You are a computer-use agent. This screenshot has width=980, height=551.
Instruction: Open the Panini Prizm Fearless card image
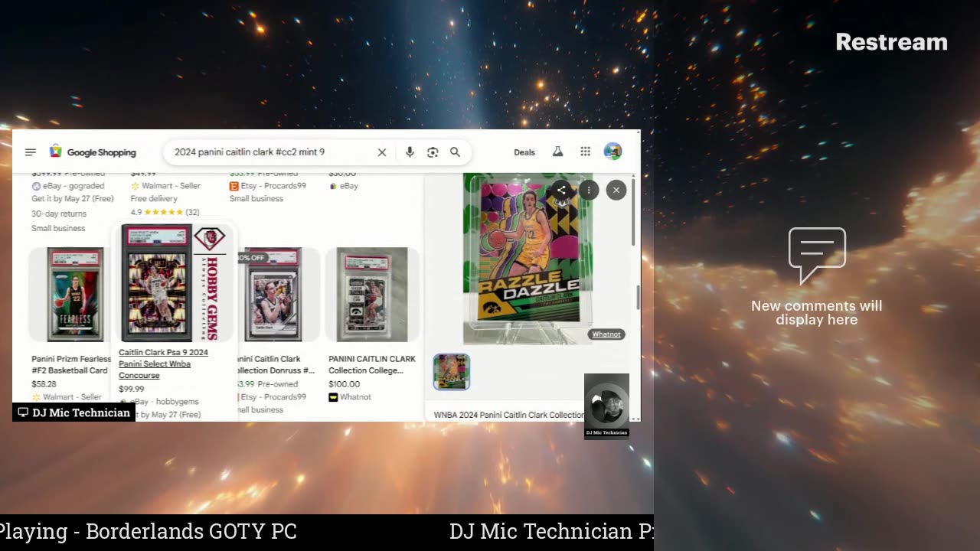pos(75,295)
